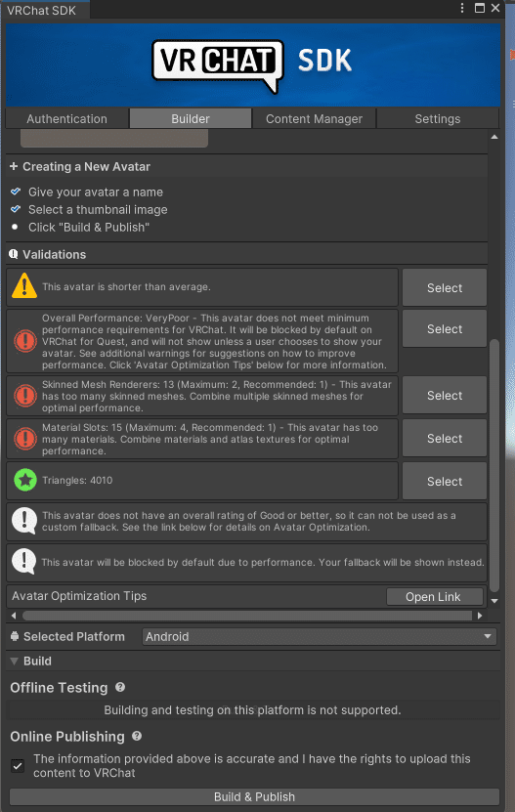Click the Validations section icon
The width and height of the screenshot is (515, 812).
point(14,254)
